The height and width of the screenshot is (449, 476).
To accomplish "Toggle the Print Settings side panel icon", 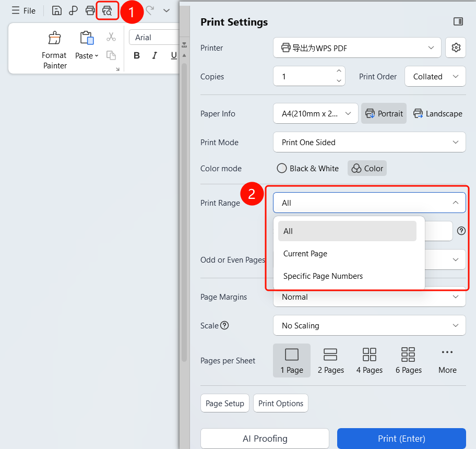I will pyautogui.click(x=458, y=21).
